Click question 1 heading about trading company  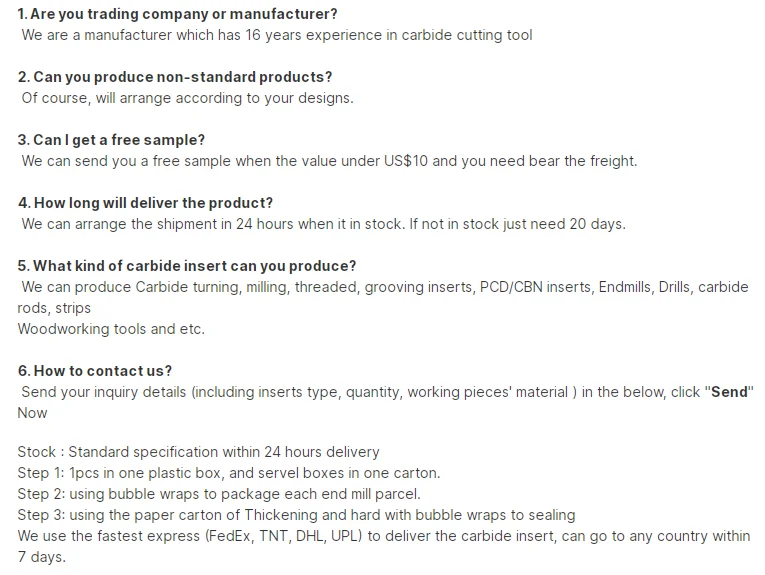click(x=178, y=14)
